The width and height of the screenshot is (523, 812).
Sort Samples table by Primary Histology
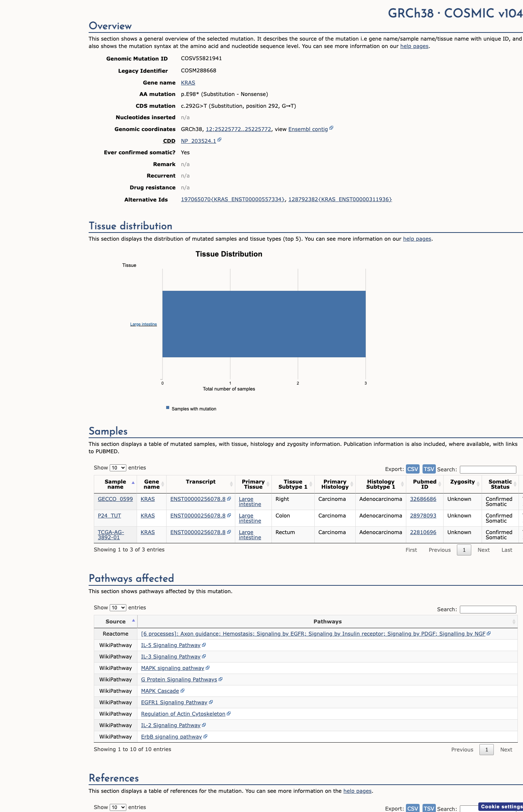[x=335, y=484]
